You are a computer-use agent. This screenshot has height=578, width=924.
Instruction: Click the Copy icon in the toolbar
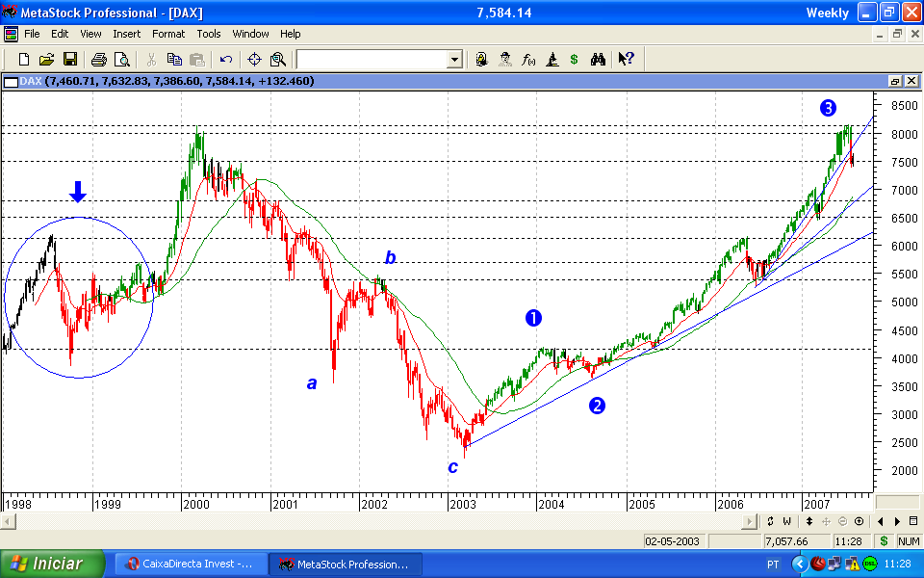click(x=174, y=59)
